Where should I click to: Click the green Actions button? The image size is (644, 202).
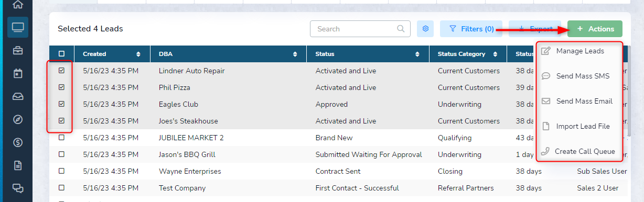tap(595, 29)
